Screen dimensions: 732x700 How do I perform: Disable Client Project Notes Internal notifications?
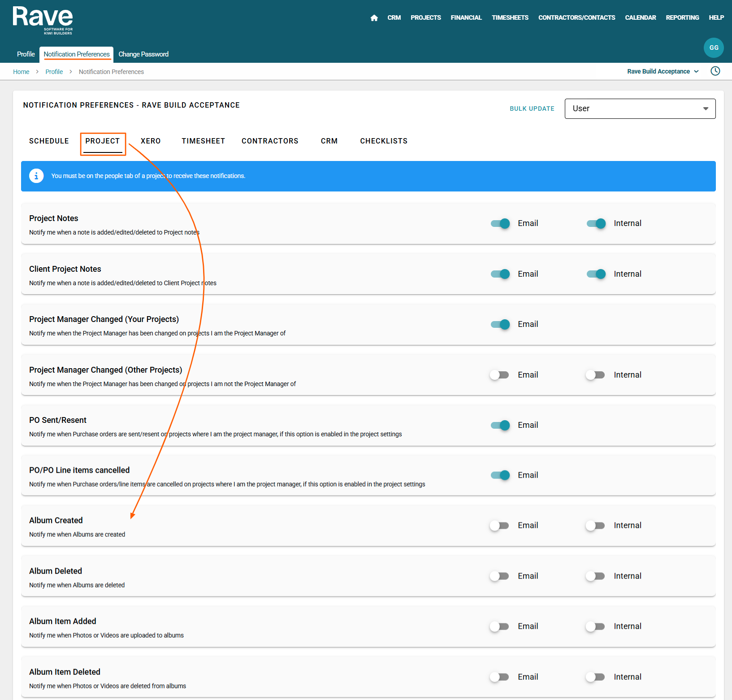(596, 274)
